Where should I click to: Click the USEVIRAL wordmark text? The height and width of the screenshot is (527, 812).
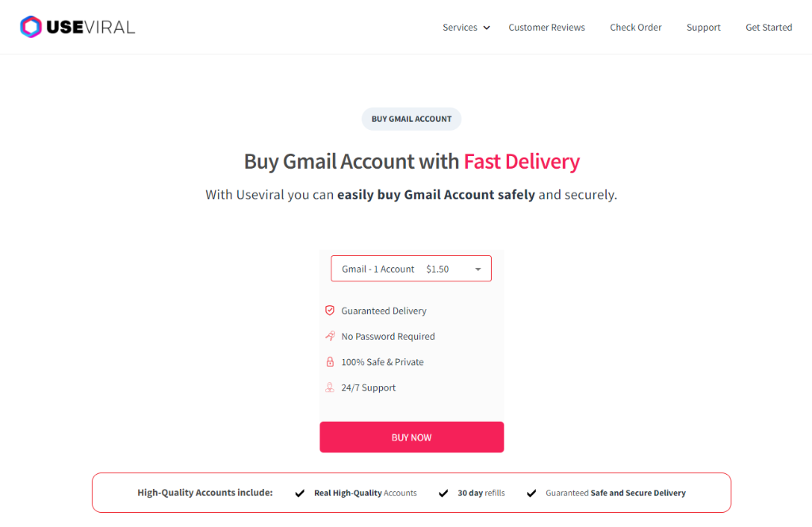[x=90, y=27]
